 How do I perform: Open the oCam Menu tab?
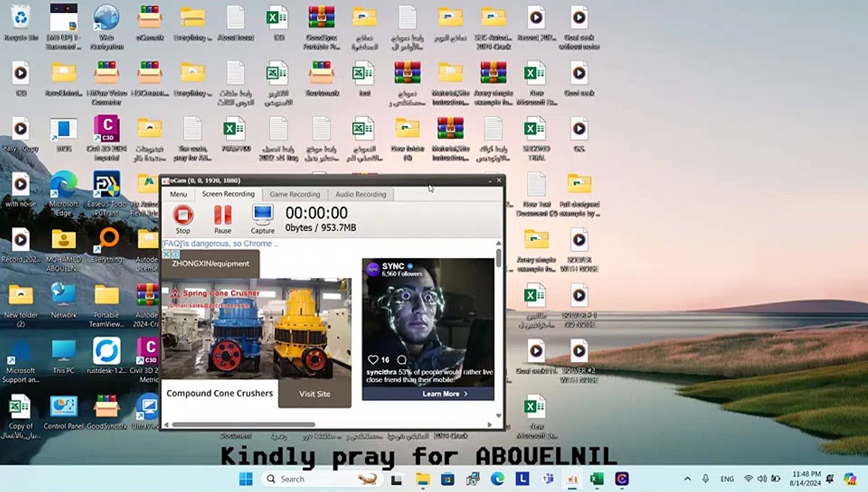pos(178,195)
